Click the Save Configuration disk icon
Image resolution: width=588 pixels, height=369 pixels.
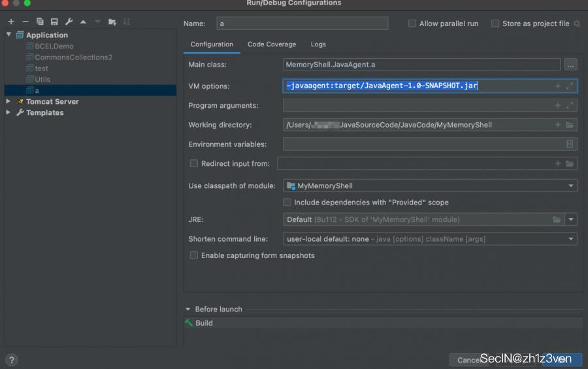(54, 22)
